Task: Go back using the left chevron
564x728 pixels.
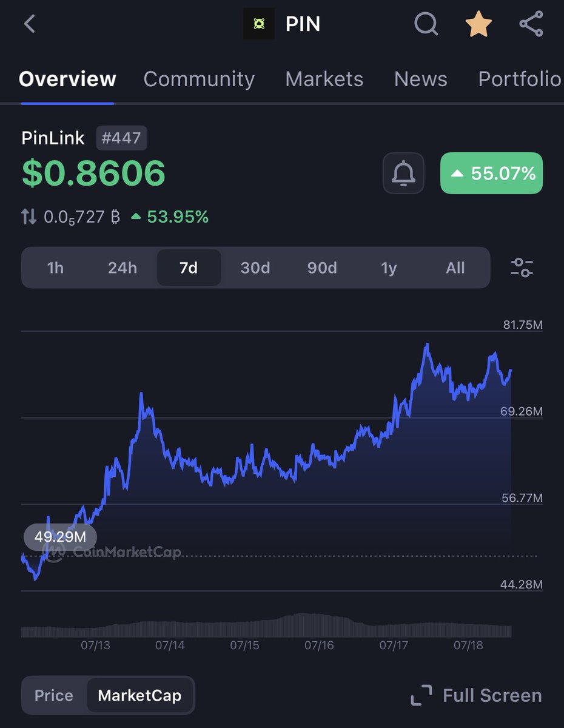Action: (x=30, y=24)
